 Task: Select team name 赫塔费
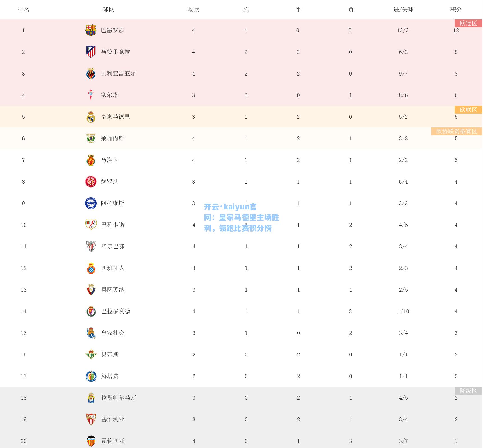coord(110,376)
